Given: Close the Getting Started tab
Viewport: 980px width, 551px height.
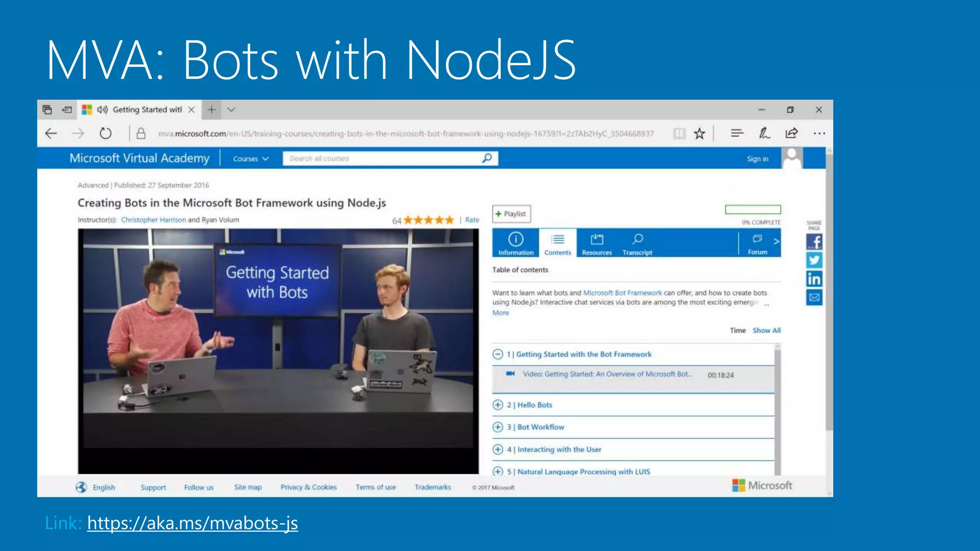Looking at the screenshot, I should point(191,110).
